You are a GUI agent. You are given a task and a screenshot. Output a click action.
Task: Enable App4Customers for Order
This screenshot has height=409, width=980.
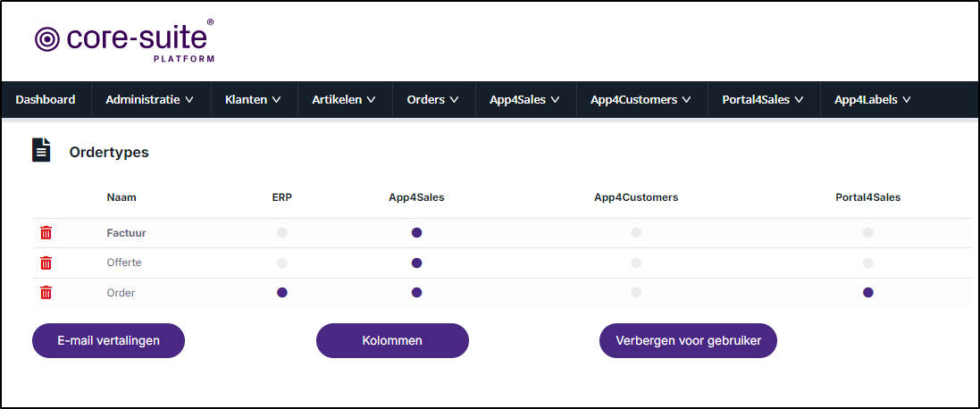[x=636, y=292]
